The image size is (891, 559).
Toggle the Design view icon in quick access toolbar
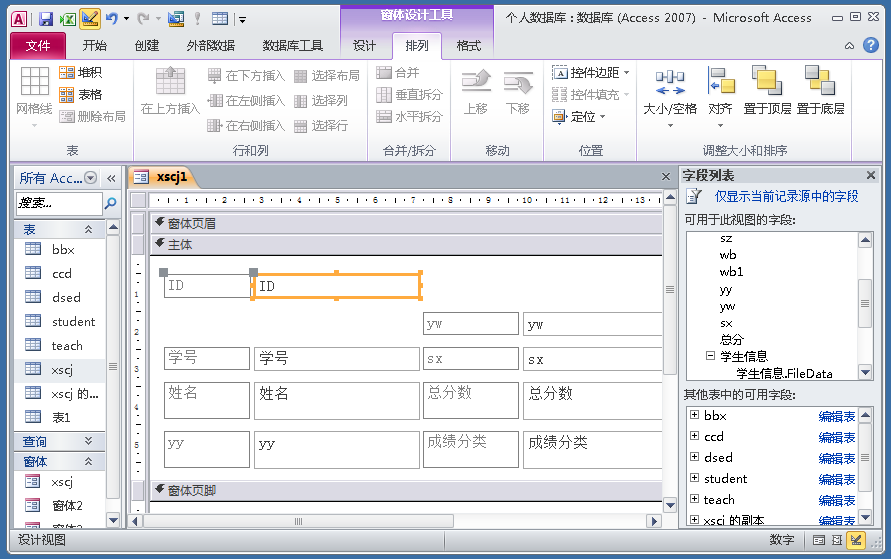[x=90, y=19]
